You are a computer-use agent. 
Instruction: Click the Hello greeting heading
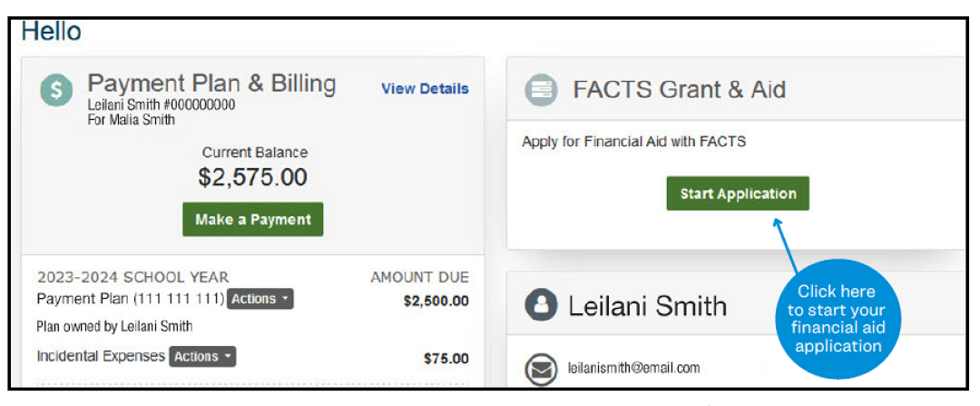point(52,32)
